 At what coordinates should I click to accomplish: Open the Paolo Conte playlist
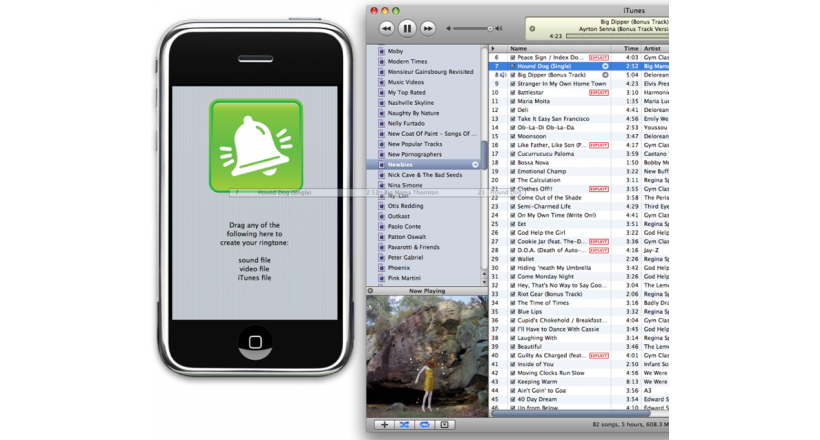404,227
